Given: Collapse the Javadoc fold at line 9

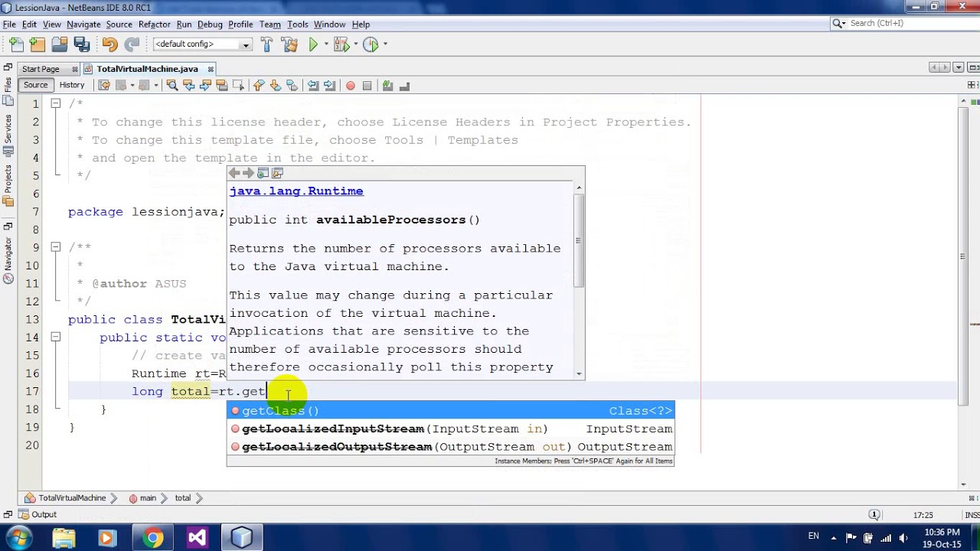Looking at the screenshot, I should (x=56, y=247).
